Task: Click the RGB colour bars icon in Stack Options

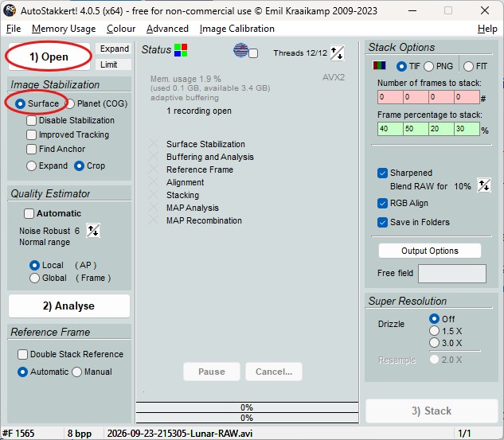Action: [x=379, y=65]
